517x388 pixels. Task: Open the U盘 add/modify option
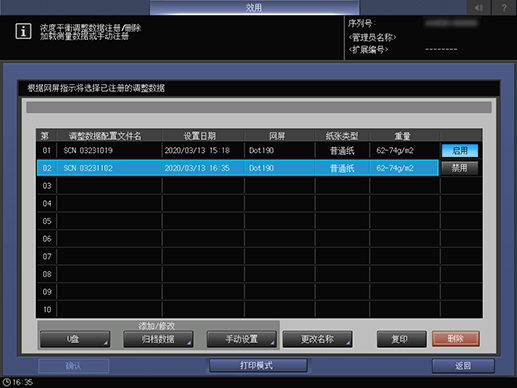(x=75, y=339)
